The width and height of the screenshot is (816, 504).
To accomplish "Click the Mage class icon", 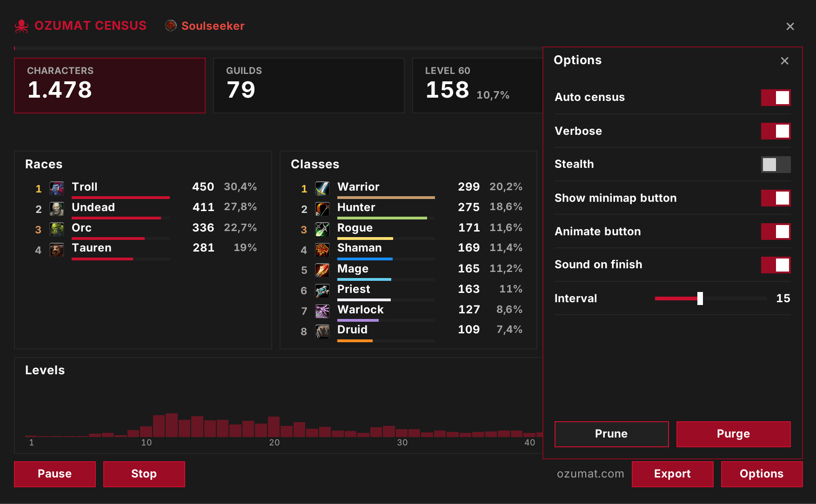I will (x=322, y=270).
